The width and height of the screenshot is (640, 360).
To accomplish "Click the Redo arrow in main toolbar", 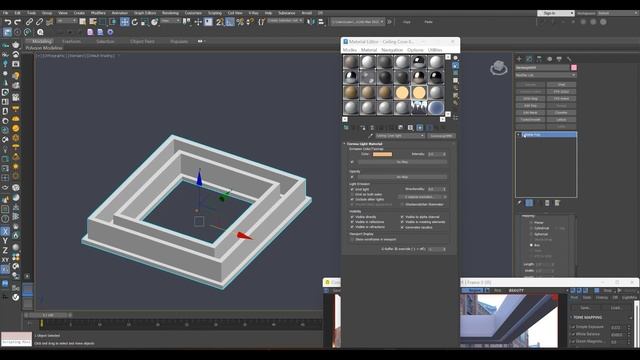I will (x=17, y=22).
